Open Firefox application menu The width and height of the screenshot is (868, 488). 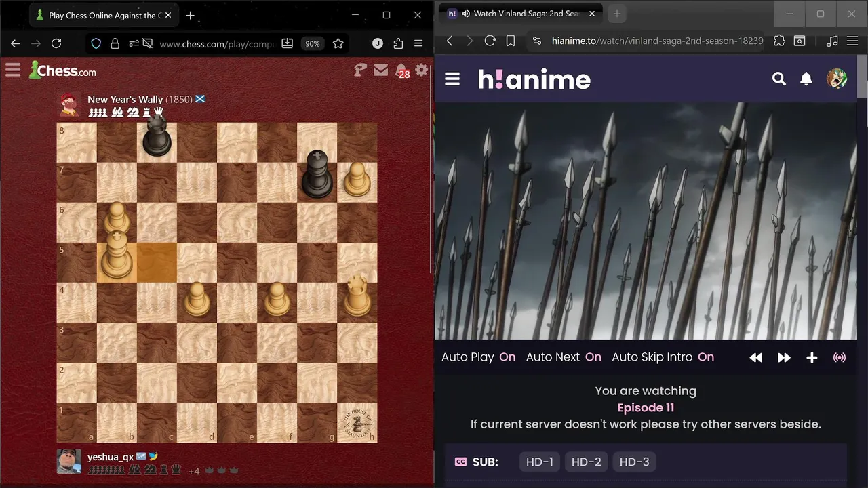click(419, 43)
